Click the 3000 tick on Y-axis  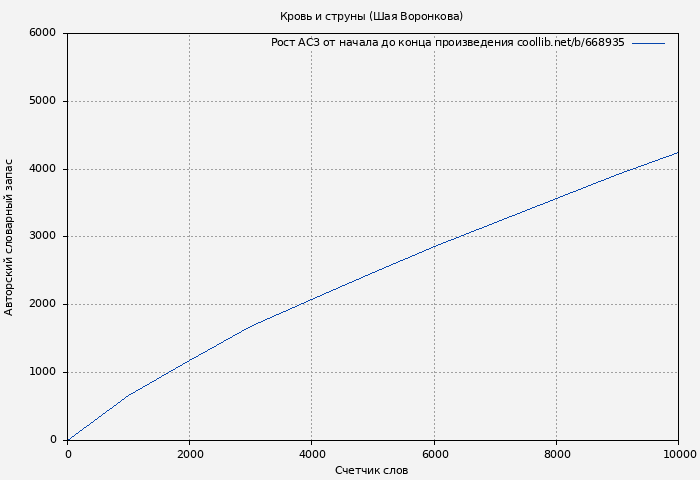click(42, 237)
